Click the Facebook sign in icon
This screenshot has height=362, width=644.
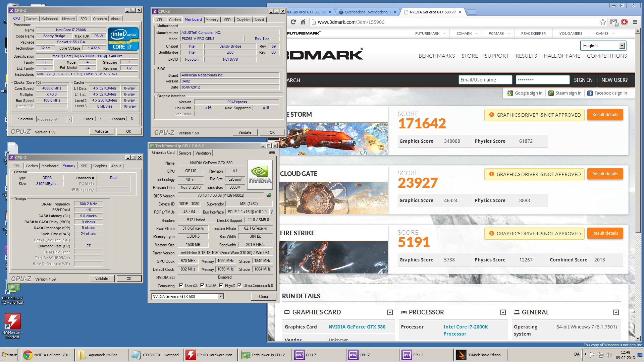click(x=590, y=93)
